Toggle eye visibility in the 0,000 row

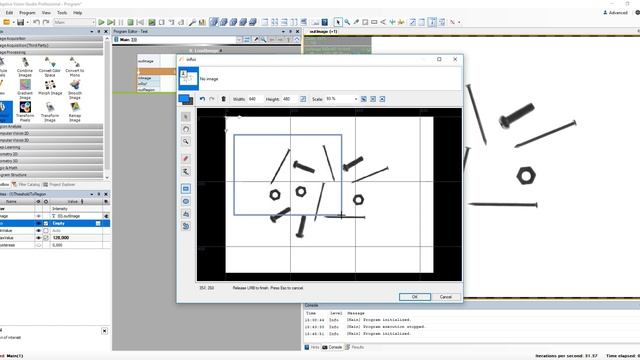pyautogui.click(x=39, y=245)
